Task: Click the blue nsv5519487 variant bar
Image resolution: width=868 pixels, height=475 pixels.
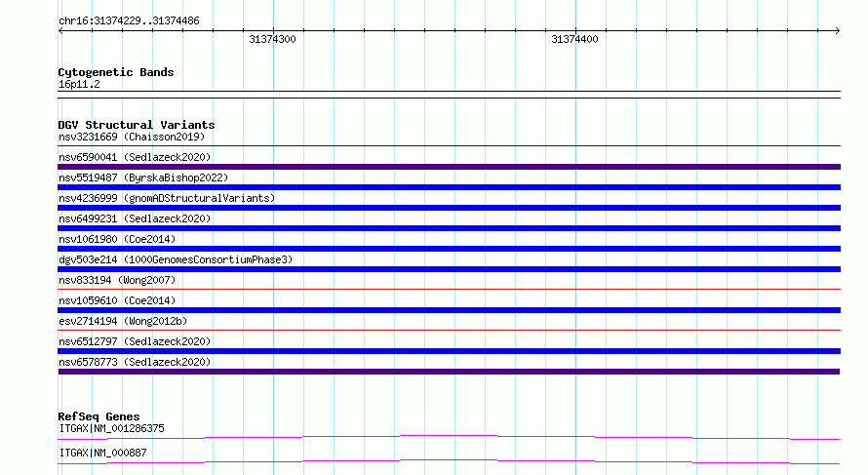Action: pos(449,187)
